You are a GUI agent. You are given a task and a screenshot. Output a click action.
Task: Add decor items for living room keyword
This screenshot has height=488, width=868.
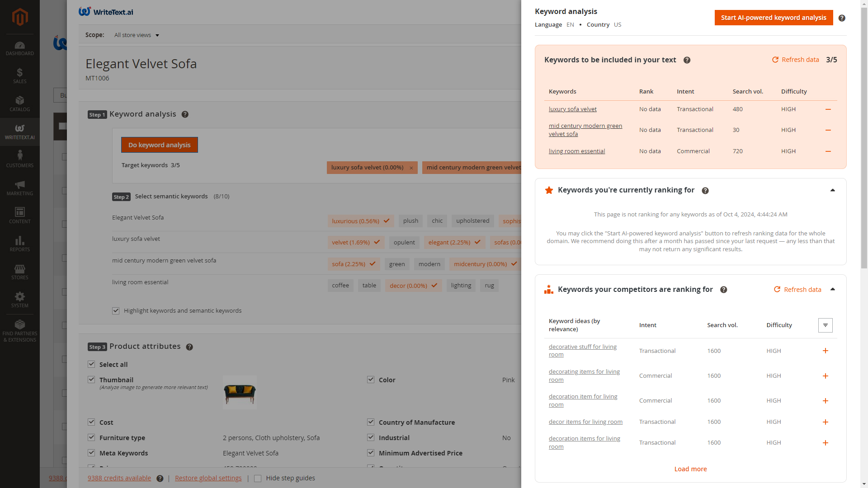(825, 422)
